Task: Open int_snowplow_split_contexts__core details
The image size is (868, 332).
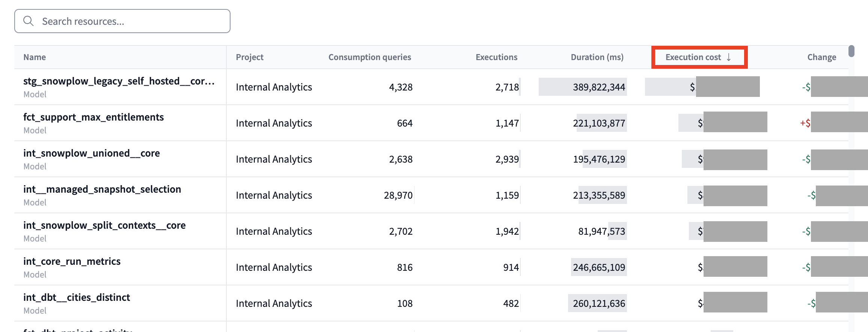Action: (104, 225)
